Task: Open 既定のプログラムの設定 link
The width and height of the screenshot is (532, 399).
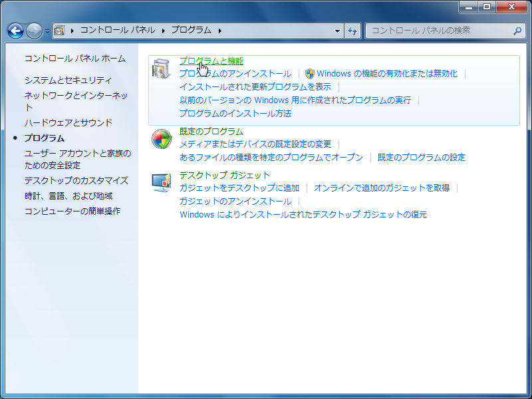Action: (x=422, y=158)
